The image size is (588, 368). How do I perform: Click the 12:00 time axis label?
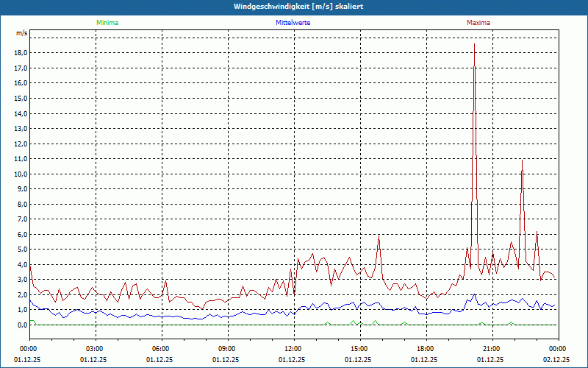294,349
